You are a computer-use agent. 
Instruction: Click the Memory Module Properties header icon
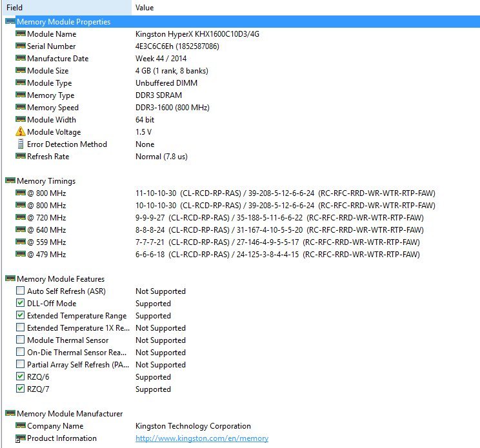pos(10,21)
